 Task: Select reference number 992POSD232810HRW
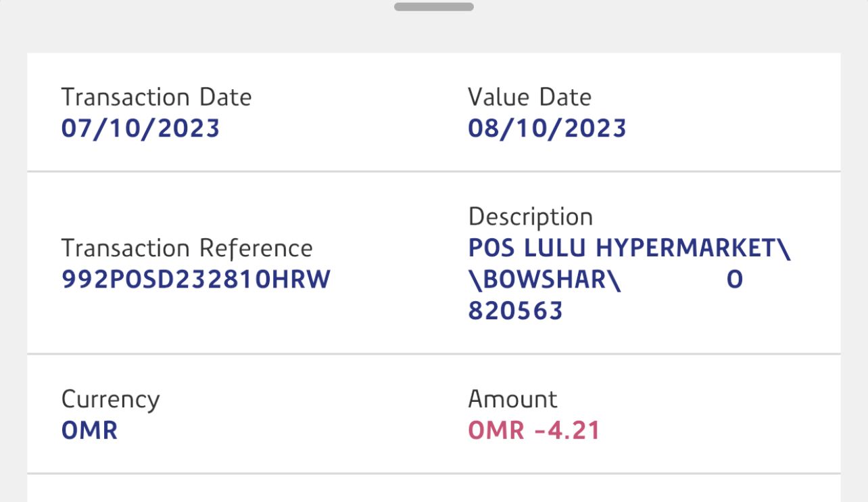tap(195, 279)
